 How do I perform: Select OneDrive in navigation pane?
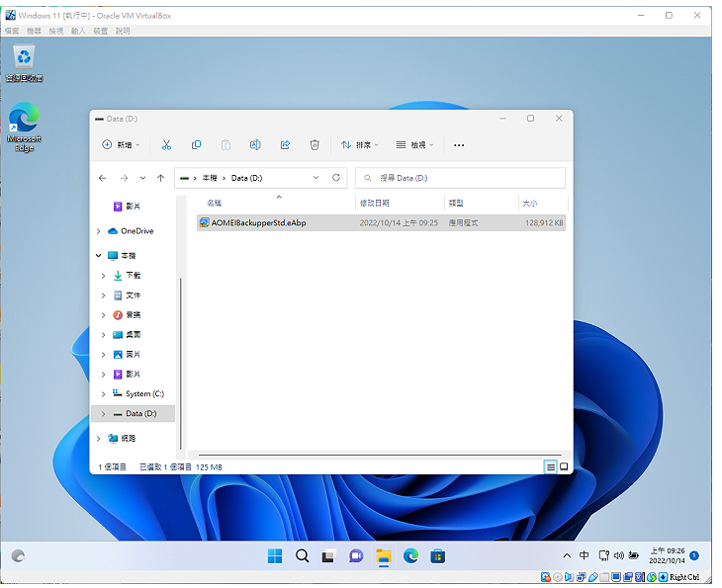(136, 231)
